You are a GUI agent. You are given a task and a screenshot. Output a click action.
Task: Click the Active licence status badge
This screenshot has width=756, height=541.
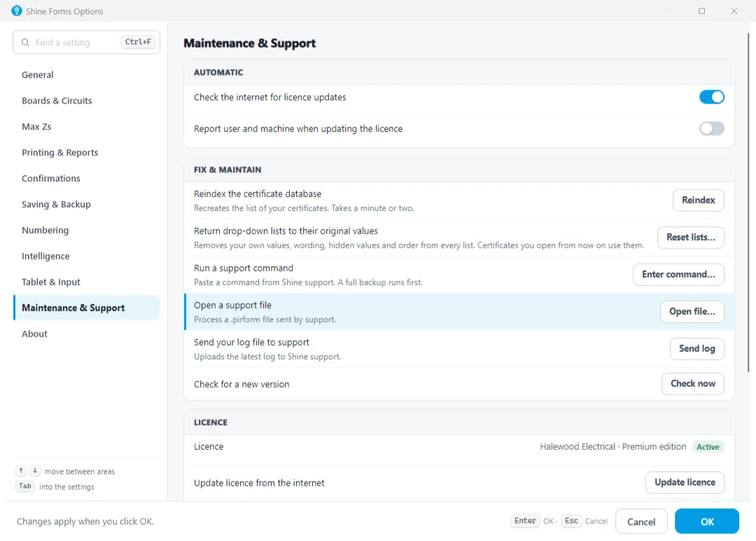tap(707, 447)
